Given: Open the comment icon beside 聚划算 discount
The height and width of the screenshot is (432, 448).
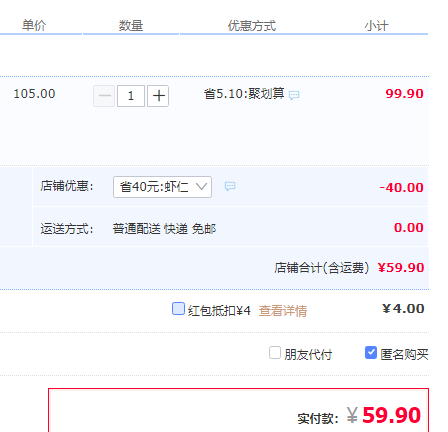Looking at the screenshot, I should pyautogui.click(x=294, y=95).
